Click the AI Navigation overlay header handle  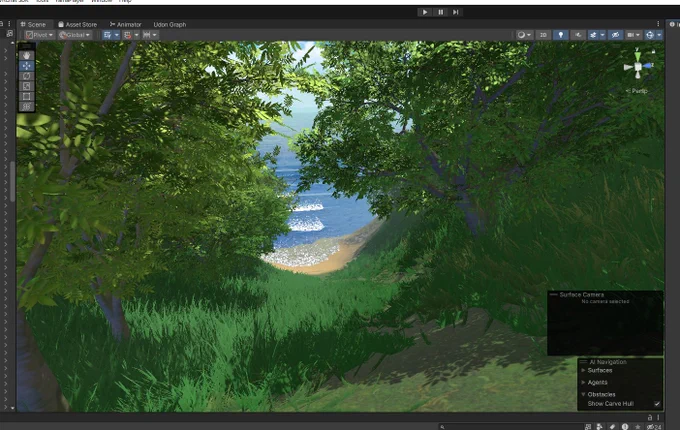click(583, 362)
